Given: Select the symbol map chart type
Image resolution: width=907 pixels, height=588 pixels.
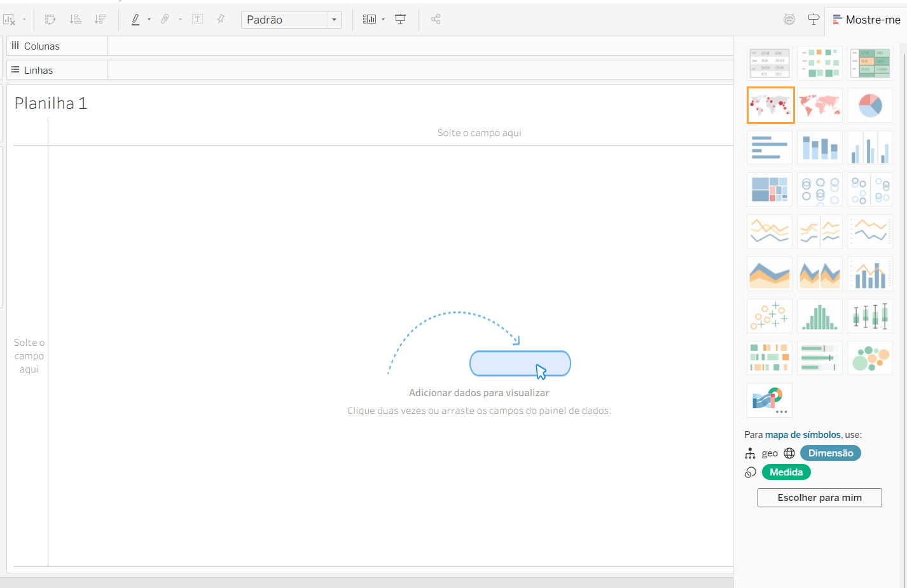Looking at the screenshot, I should [770, 105].
